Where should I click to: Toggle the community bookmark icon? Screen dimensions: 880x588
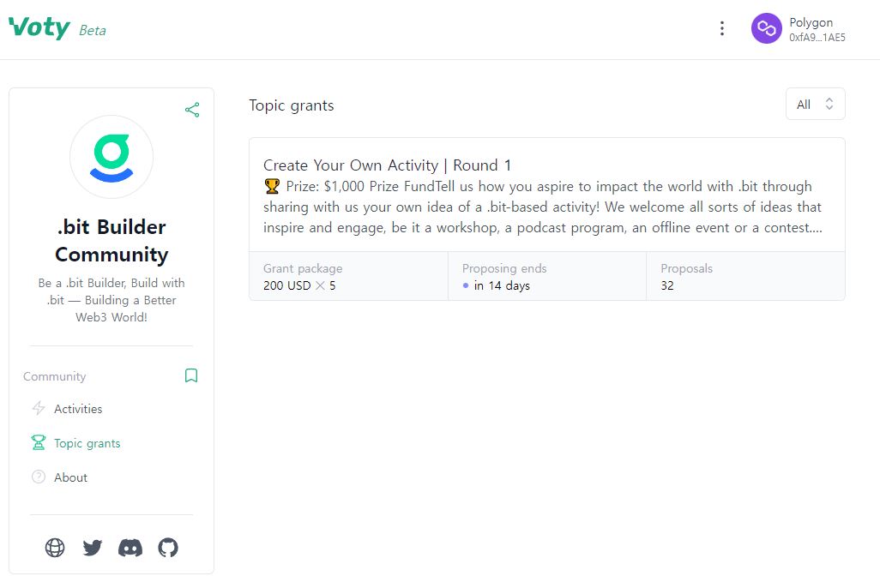[x=190, y=375]
